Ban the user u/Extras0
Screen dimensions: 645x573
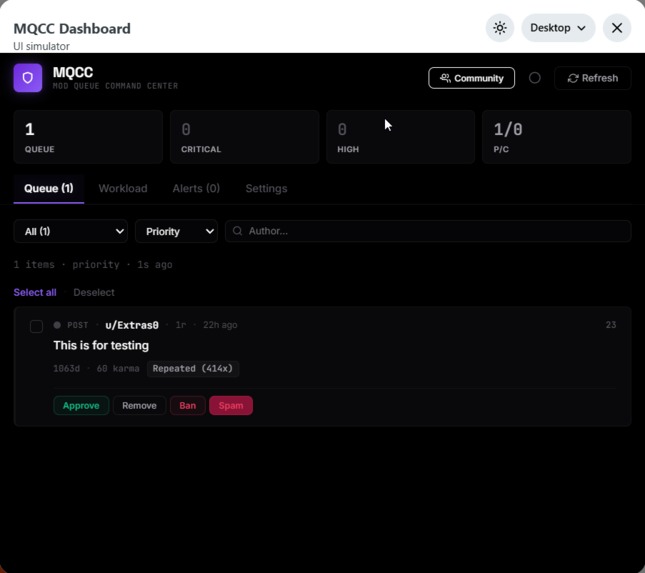click(188, 406)
